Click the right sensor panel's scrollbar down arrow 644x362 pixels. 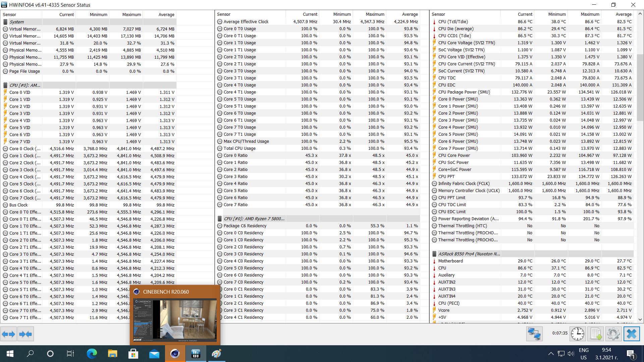[x=640, y=319]
